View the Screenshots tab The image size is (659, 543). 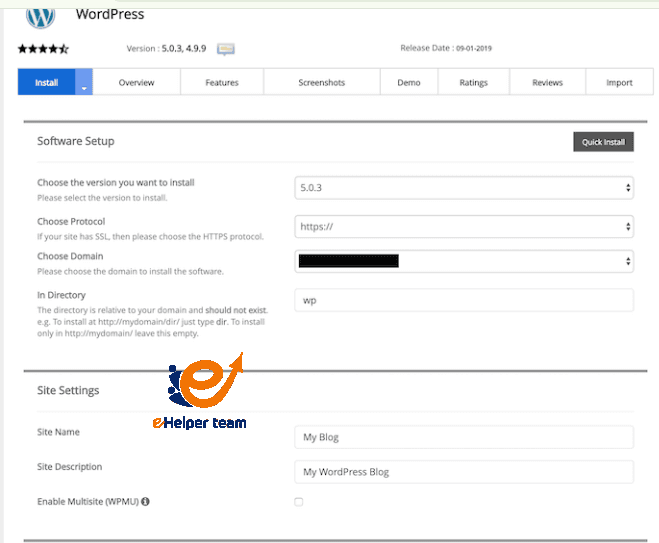[x=322, y=82]
